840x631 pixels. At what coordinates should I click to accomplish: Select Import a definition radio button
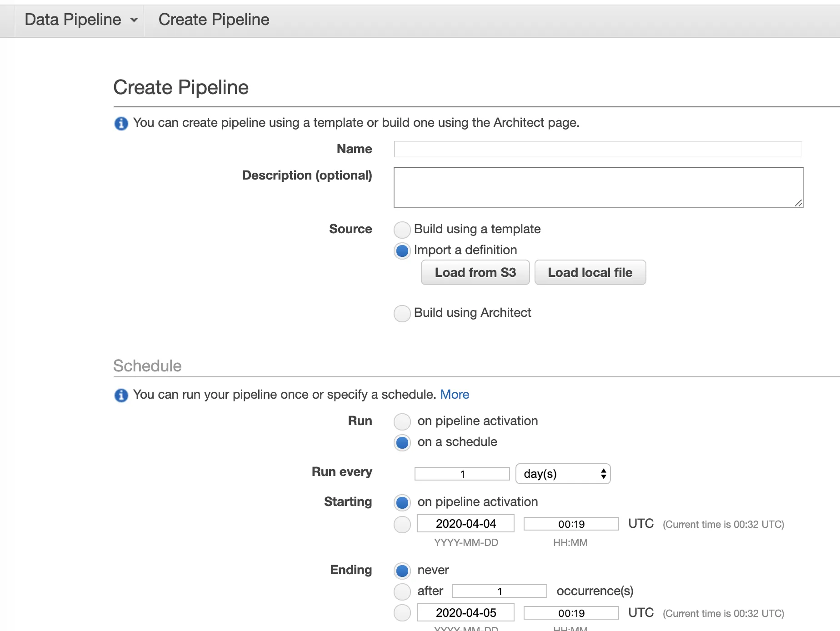pos(402,250)
